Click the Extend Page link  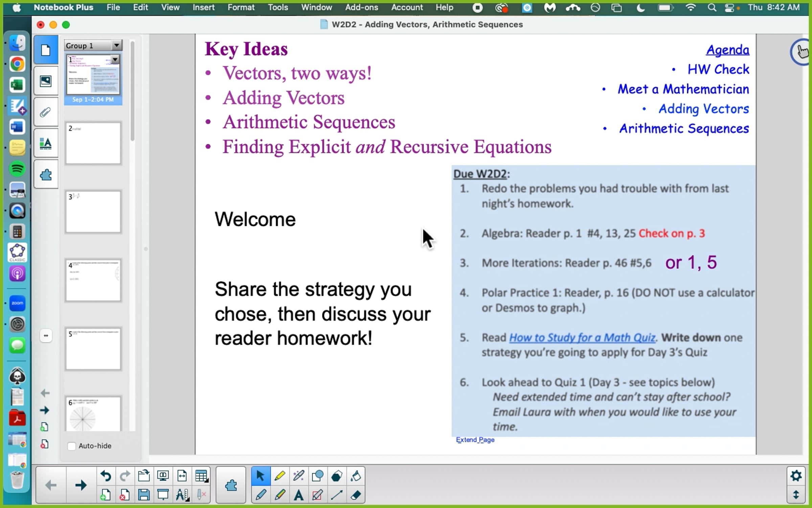475,440
